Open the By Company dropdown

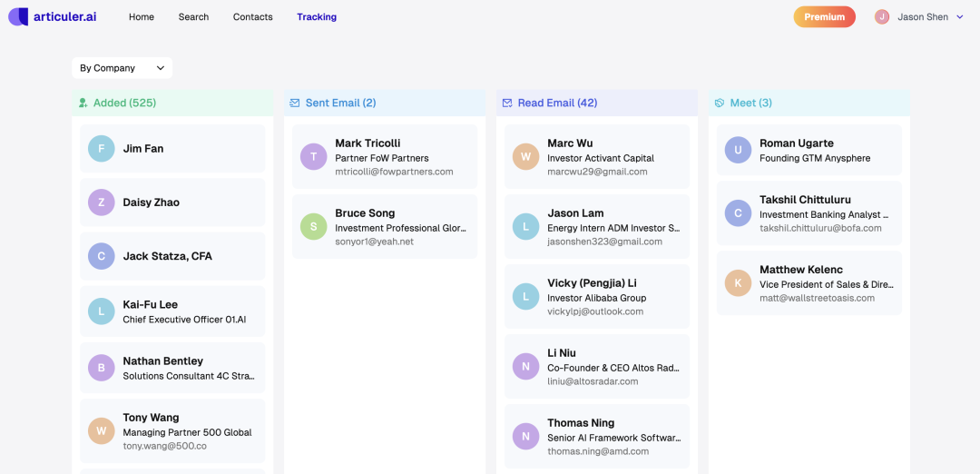click(x=122, y=68)
